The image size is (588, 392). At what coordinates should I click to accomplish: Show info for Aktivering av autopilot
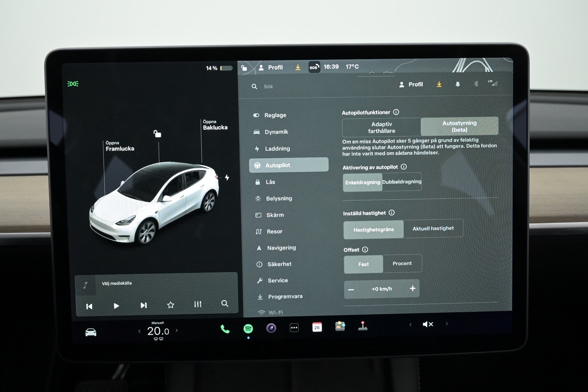point(404,167)
